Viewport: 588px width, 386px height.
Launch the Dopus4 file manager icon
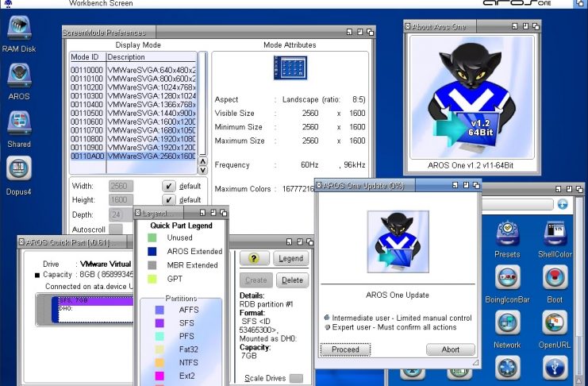pyautogui.click(x=19, y=170)
